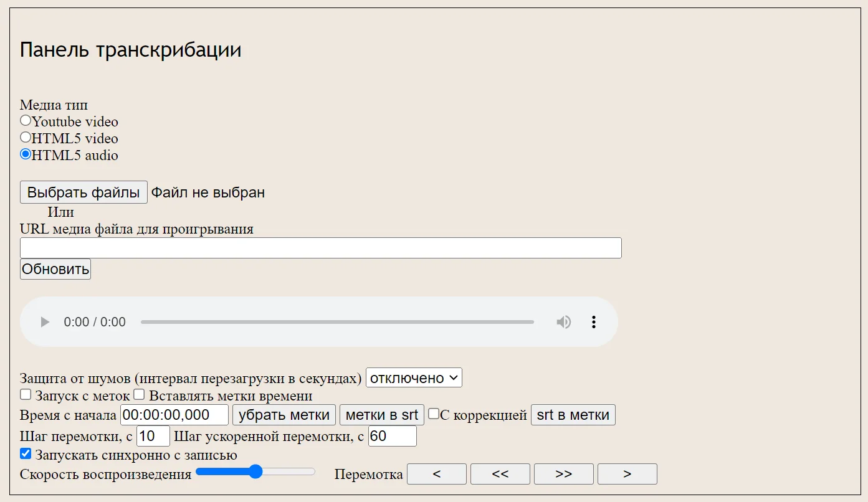Enable the Запуск с меток checkbox
The width and height of the screenshot is (868, 502).
26,394
